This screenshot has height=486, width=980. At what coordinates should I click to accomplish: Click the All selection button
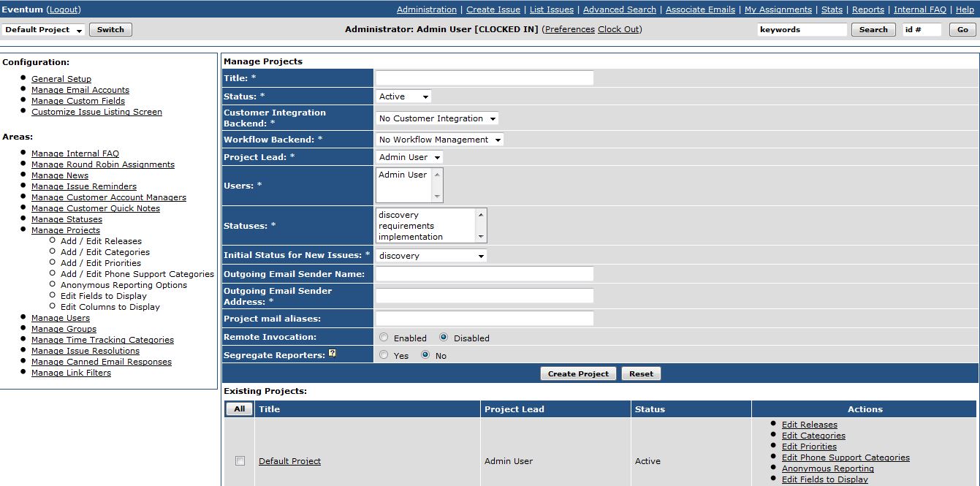(x=239, y=409)
